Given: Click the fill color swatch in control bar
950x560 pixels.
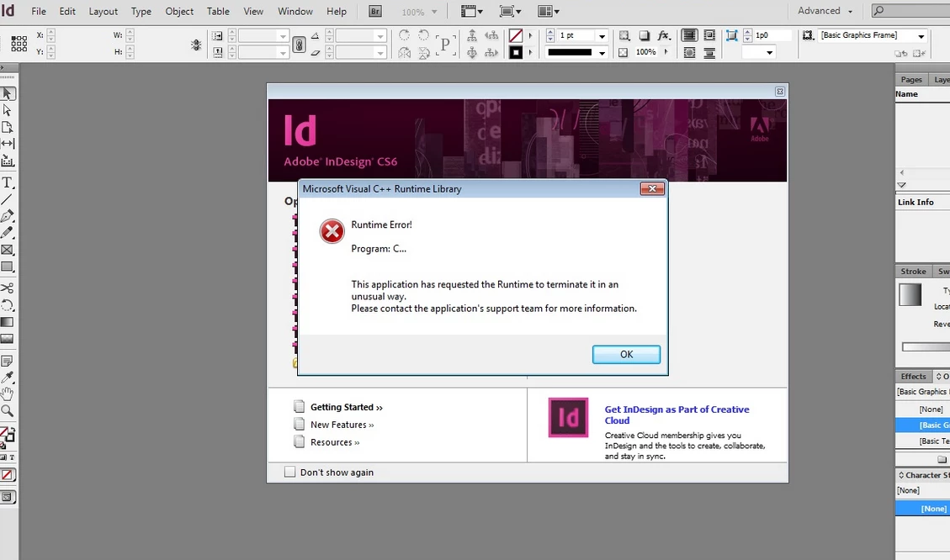Looking at the screenshot, I should point(516,35).
